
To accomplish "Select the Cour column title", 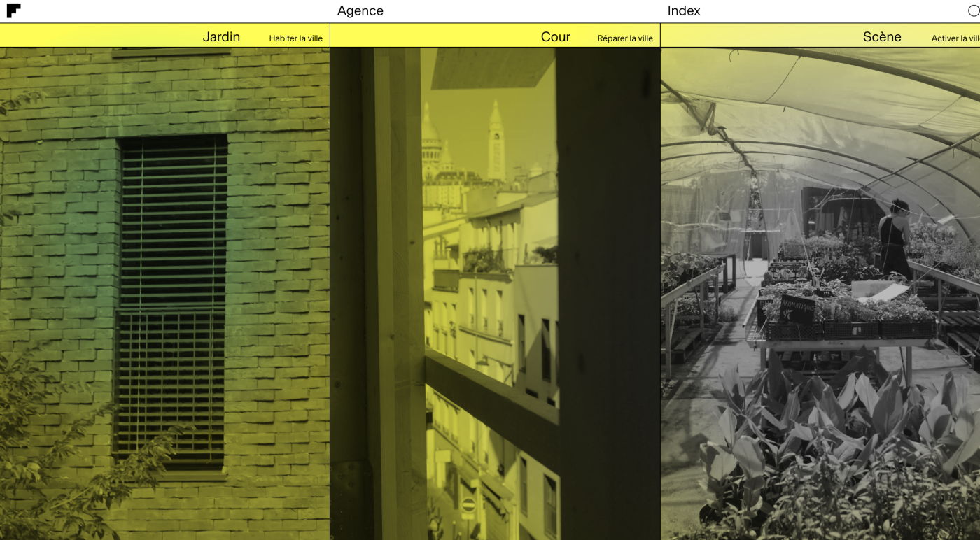I will 555,37.
